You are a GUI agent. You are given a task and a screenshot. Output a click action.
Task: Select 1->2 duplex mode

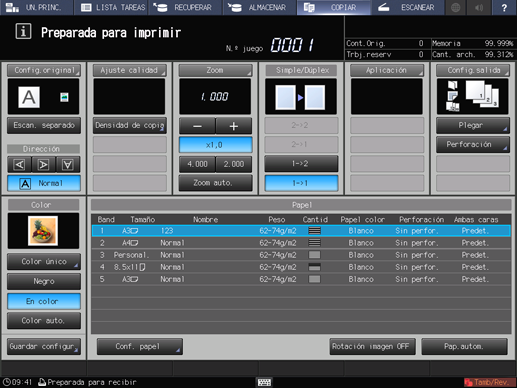[x=301, y=164]
